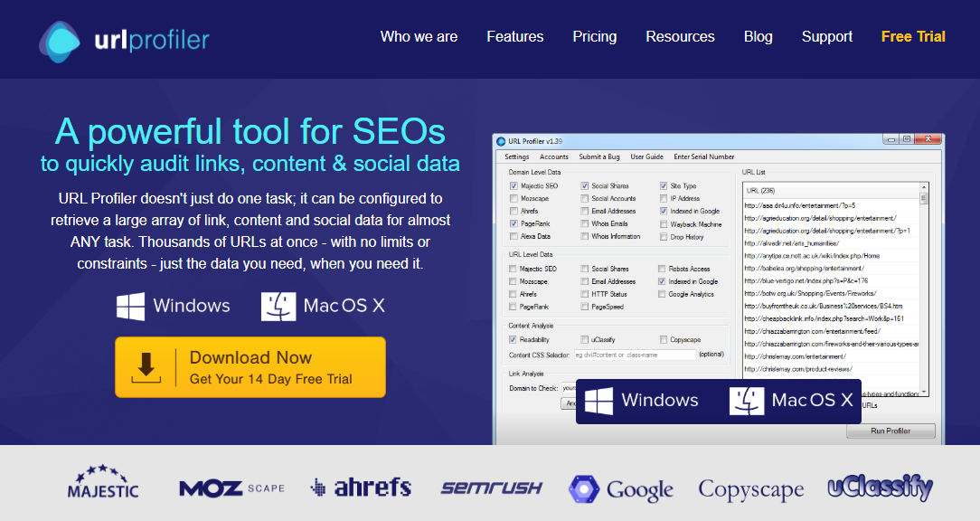Click the Run Profiler button

tap(890, 431)
